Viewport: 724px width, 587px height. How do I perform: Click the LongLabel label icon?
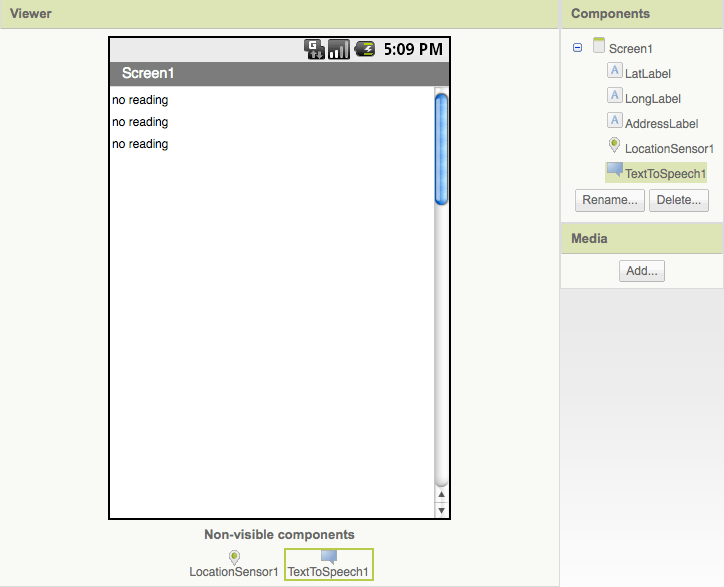[614, 95]
